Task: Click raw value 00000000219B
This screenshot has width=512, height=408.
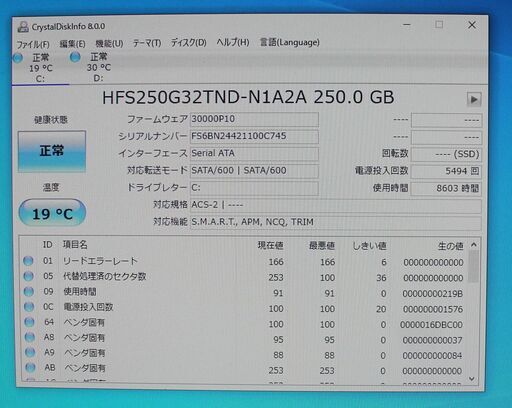Action: pos(432,294)
